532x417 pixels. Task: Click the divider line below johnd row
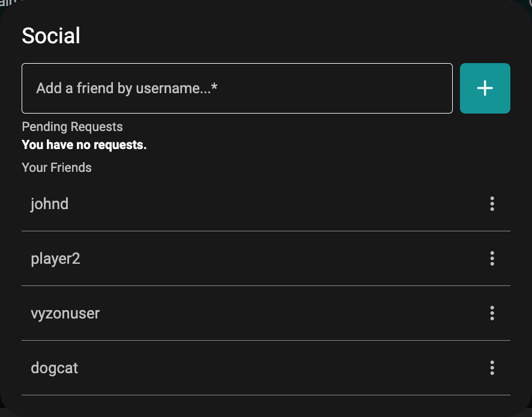click(265, 231)
